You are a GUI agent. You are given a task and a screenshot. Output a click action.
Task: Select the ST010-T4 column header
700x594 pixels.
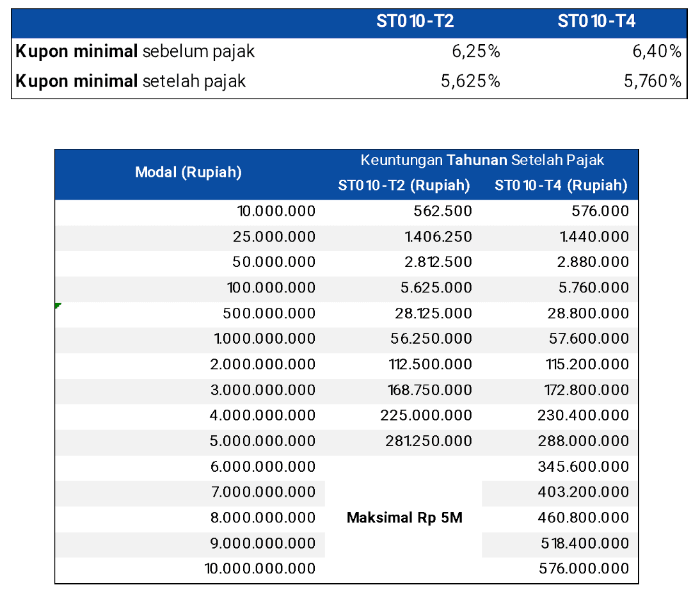587,20
